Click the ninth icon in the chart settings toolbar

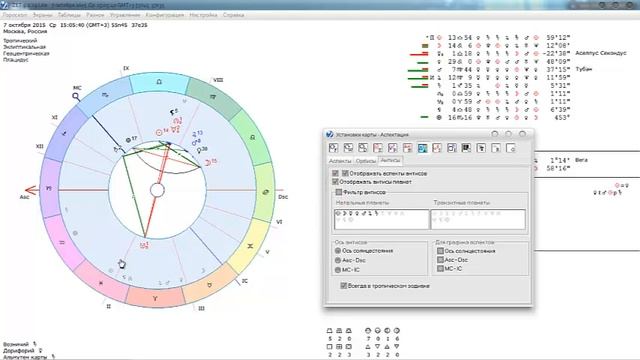tap(451, 148)
